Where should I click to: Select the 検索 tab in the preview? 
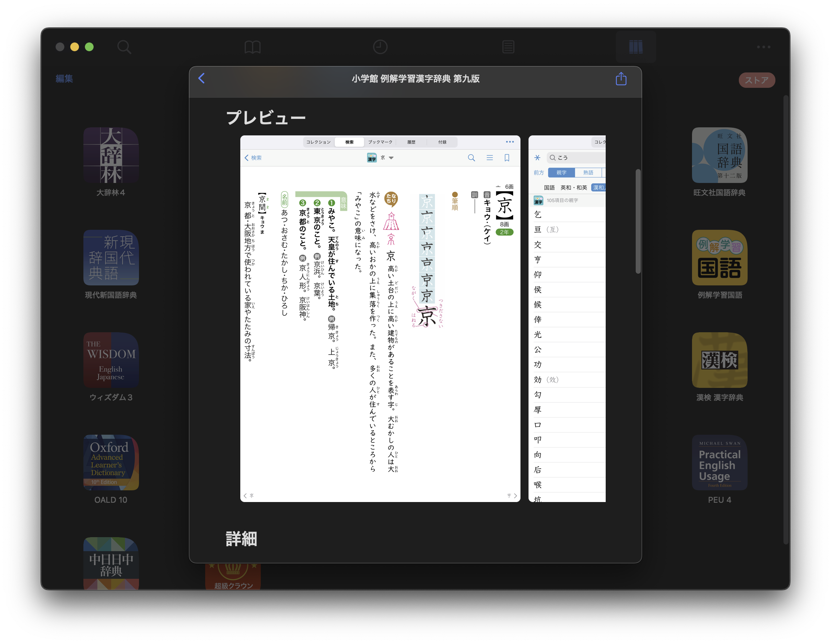coord(349,142)
